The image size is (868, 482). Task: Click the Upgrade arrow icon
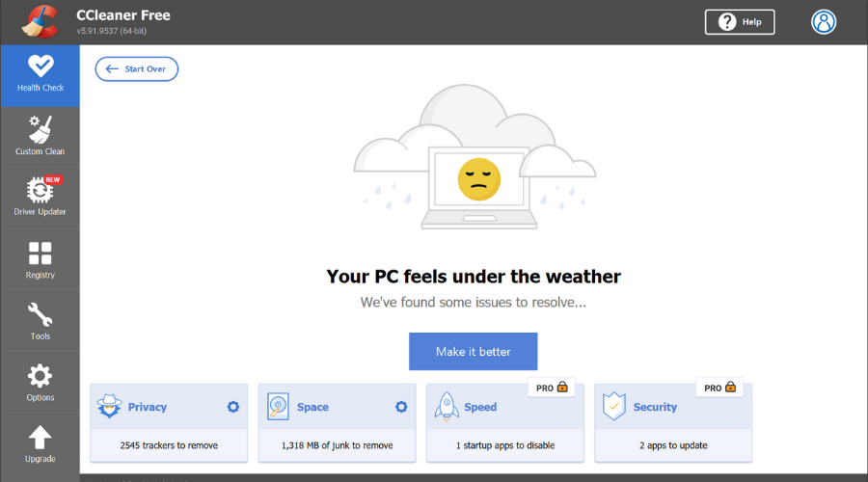pos(40,438)
